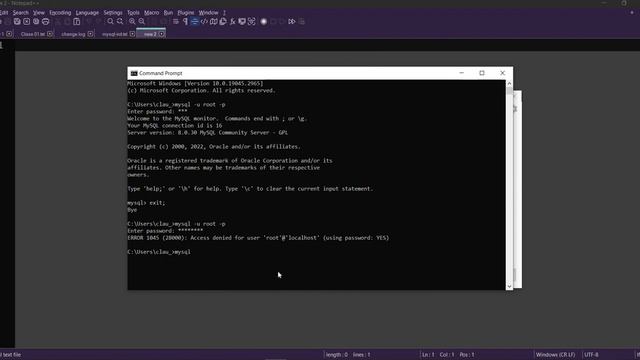Click the UTF-8 encoding status entry
Screen dimensions: 640x360
592,355
